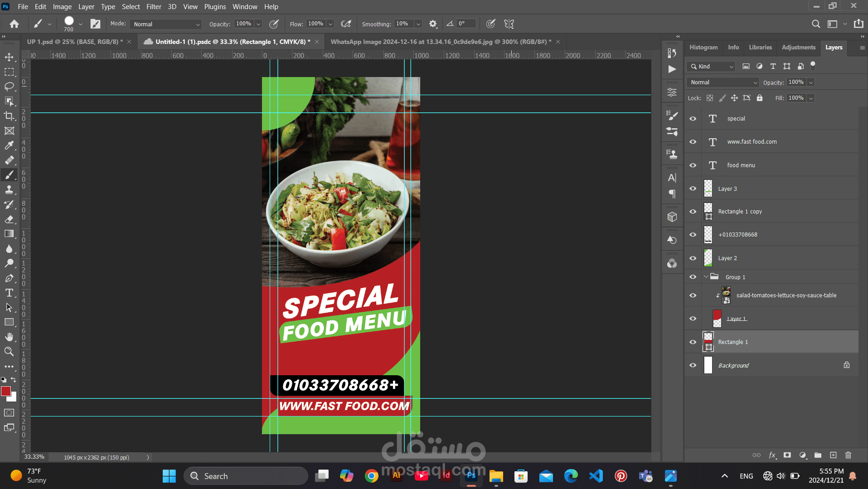The width and height of the screenshot is (868, 489).
Task: Select the Lasso tool
Action: tap(9, 87)
